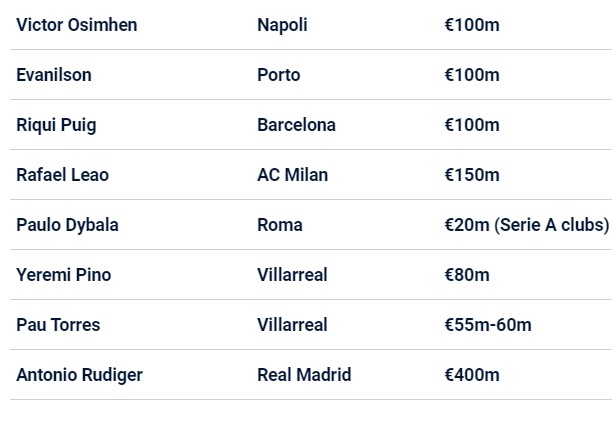Click the Paulo Dybala player name
The width and height of the screenshot is (612, 421).
(x=67, y=225)
